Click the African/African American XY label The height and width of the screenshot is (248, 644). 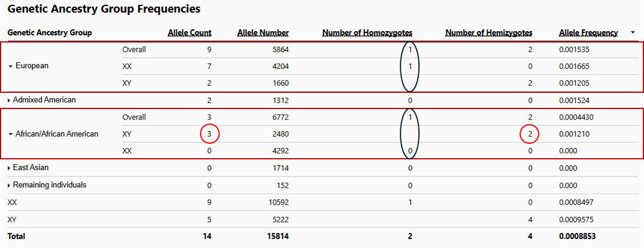click(127, 134)
